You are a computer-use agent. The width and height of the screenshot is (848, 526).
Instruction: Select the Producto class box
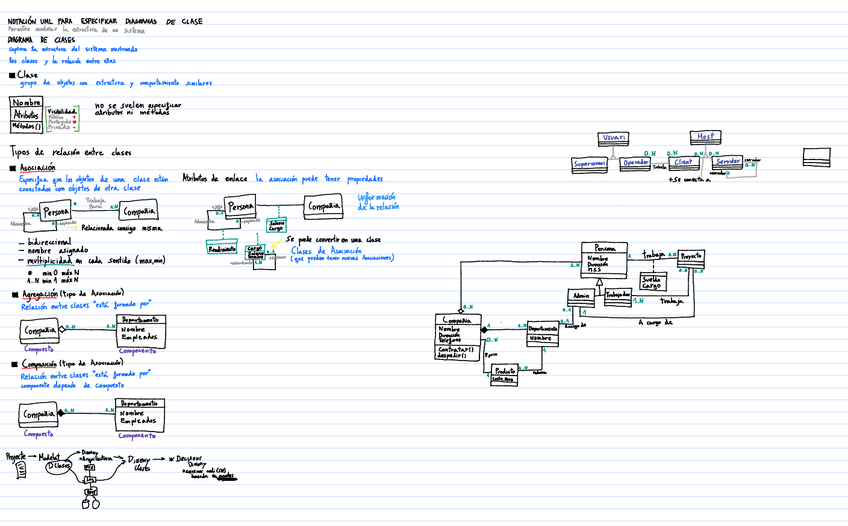(506, 370)
